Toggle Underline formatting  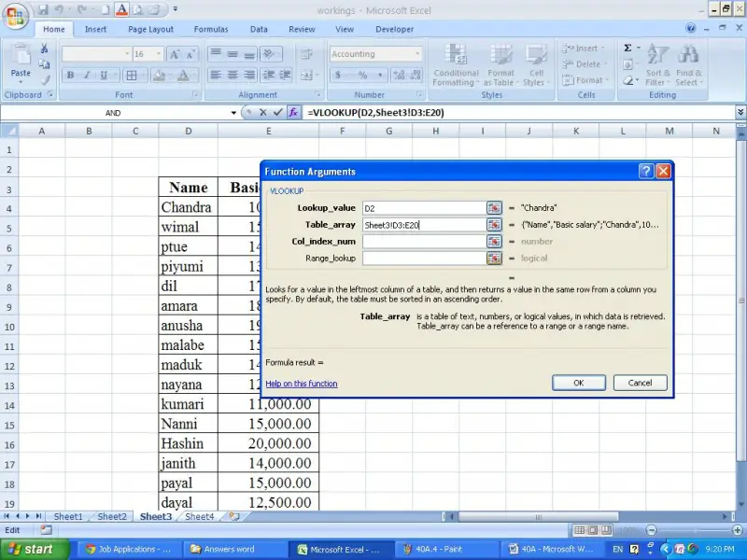(x=104, y=76)
